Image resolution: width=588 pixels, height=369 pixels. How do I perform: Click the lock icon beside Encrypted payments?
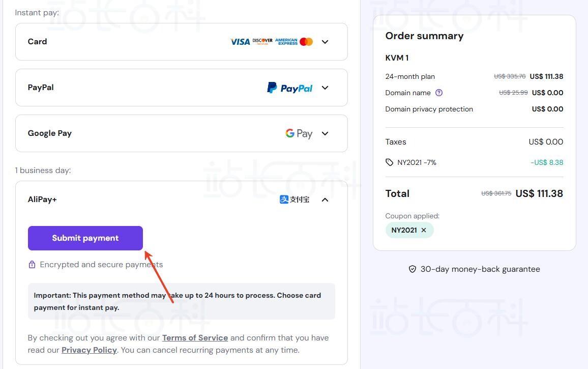32,265
